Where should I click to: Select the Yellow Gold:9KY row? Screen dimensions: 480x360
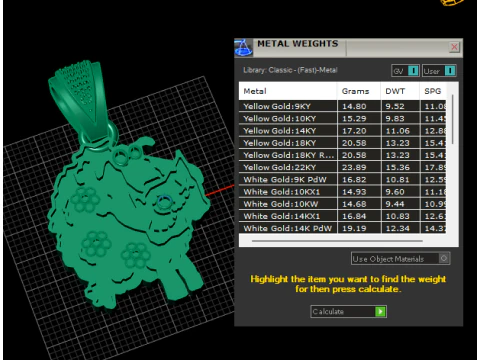click(x=342, y=106)
